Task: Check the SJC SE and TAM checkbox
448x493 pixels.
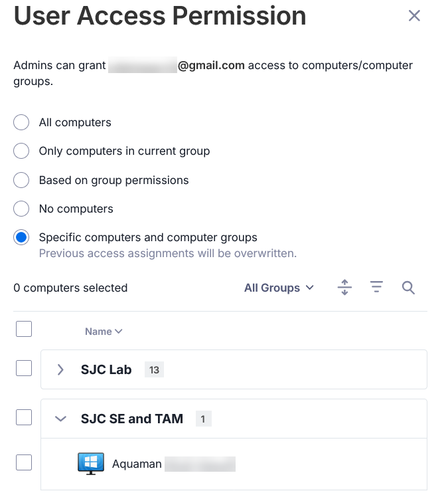Action: point(24,417)
